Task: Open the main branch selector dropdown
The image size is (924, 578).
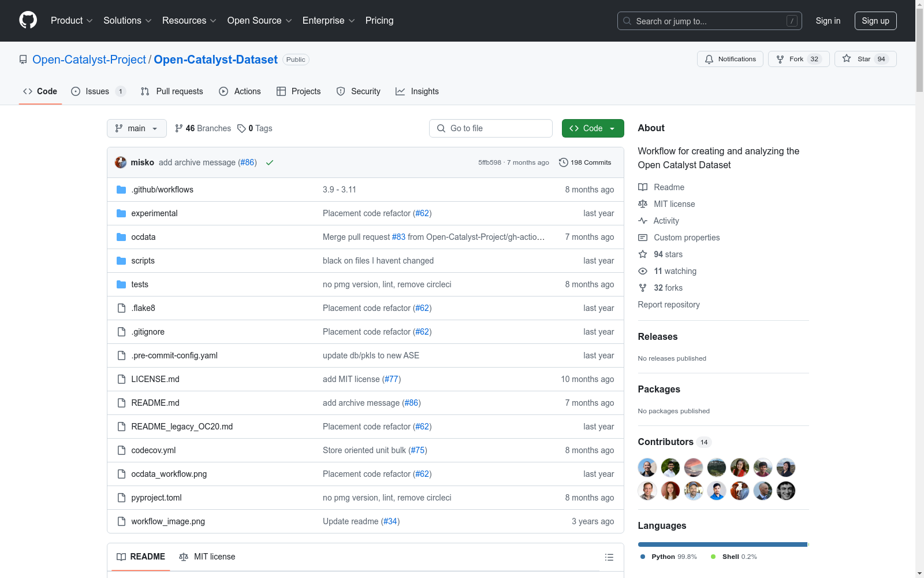Action: coord(137,128)
